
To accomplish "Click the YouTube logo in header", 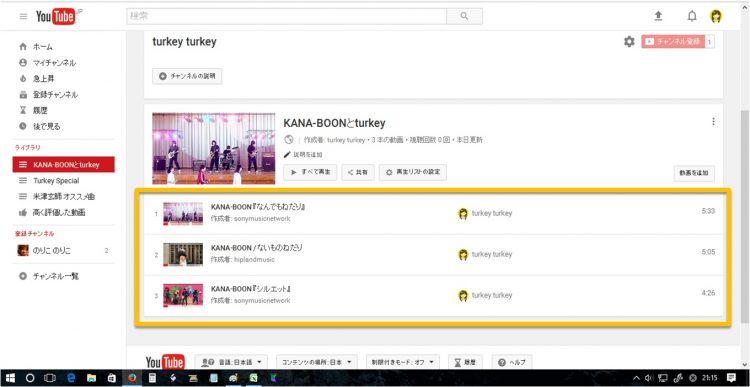I will (x=56, y=17).
